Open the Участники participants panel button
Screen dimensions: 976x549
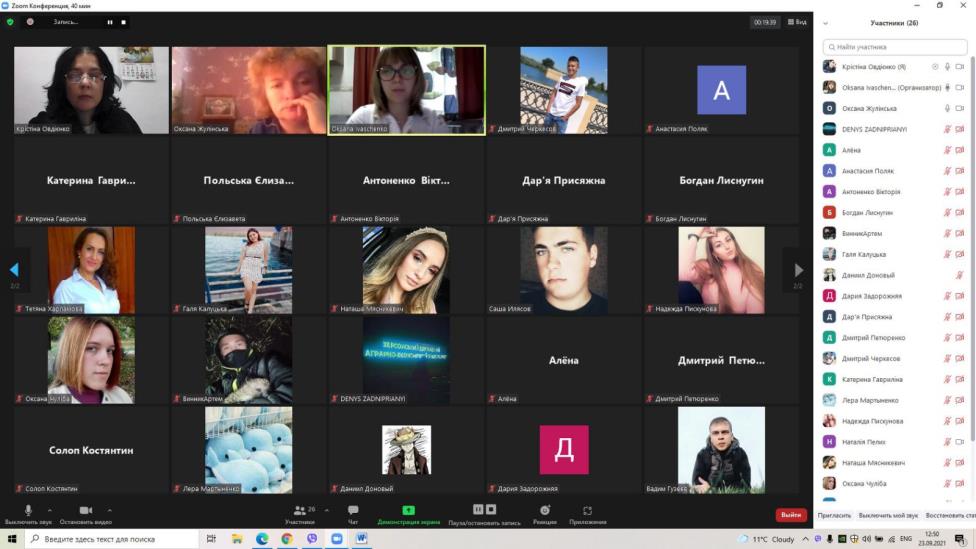tap(300, 515)
